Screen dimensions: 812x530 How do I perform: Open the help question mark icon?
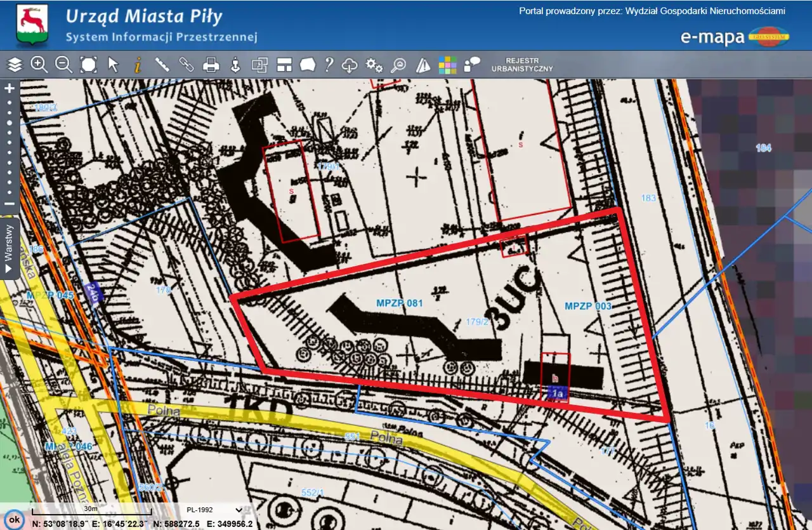click(329, 65)
